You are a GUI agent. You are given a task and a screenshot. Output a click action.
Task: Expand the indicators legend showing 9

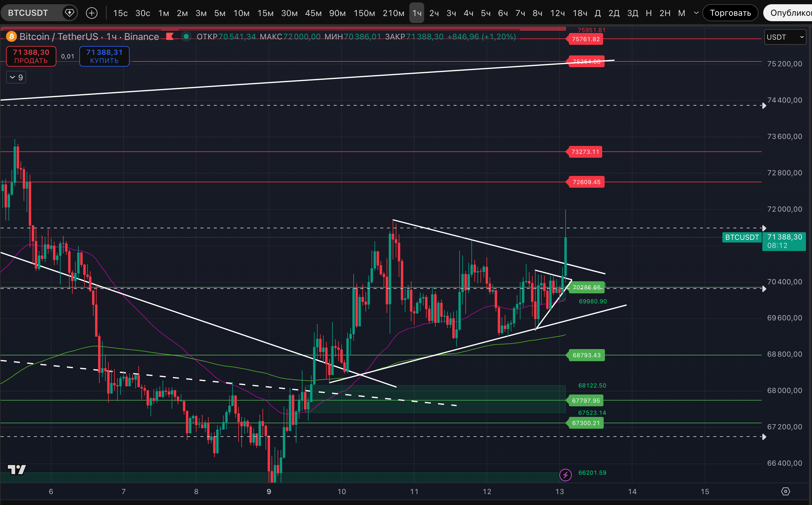point(16,78)
